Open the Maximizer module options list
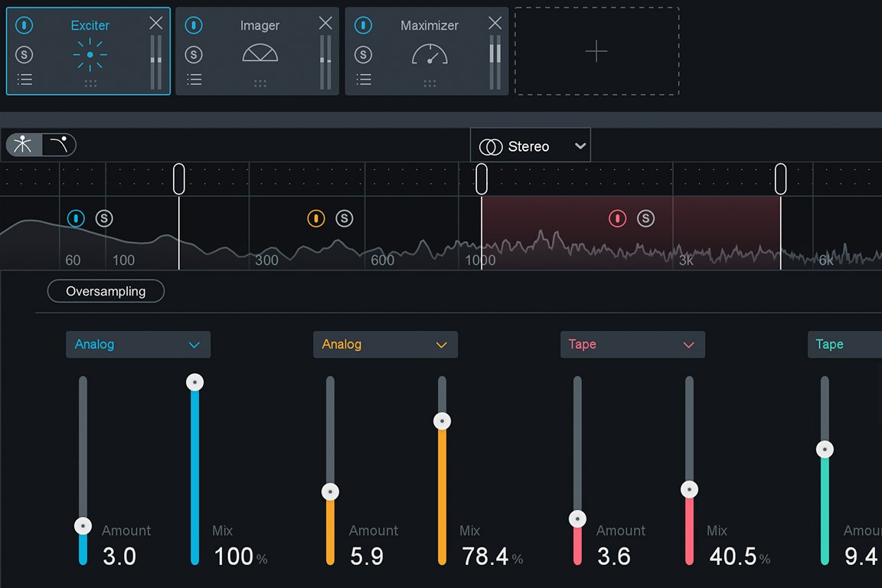882x588 pixels. click(x=363, y=79)
